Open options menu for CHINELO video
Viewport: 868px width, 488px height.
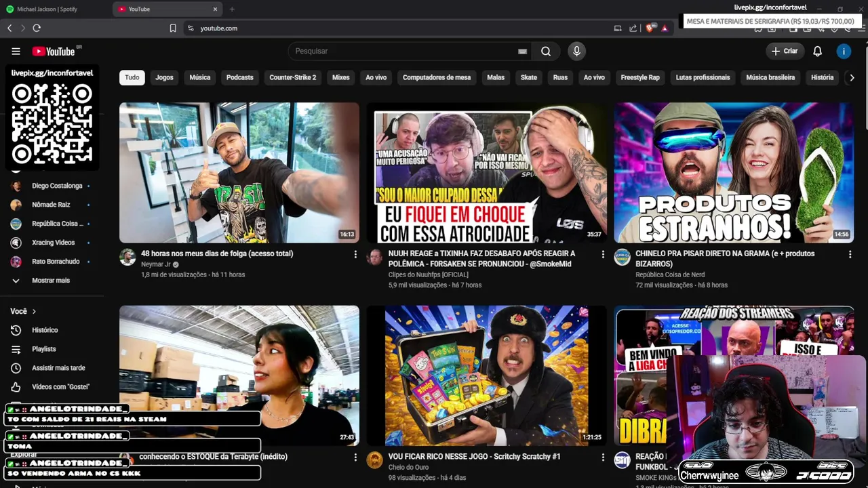tap(850, 254)
